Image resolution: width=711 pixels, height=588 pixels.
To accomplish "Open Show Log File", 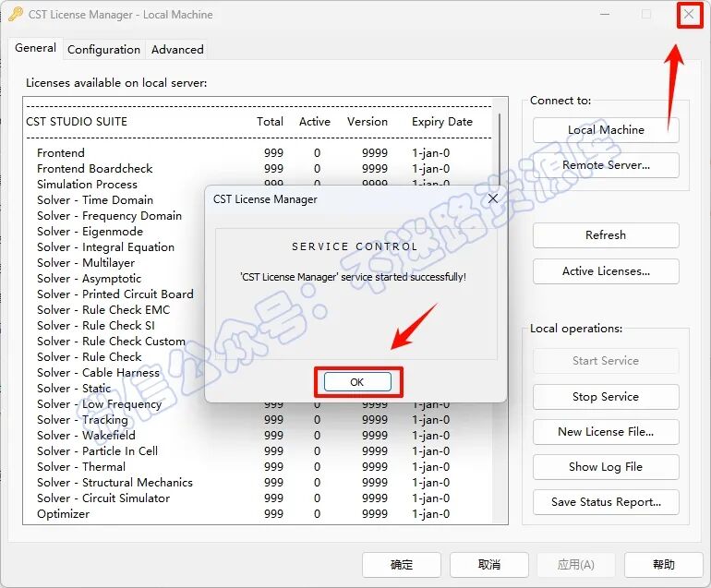I will 606,467.
